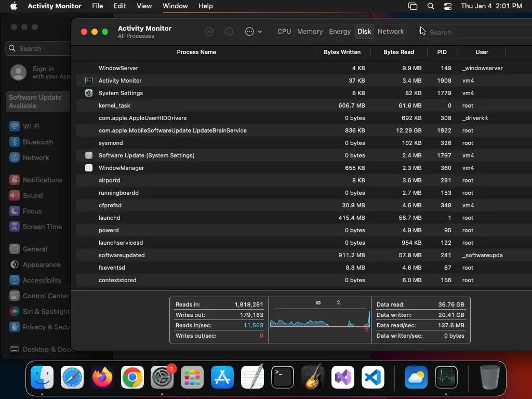Screen dimensions: 532x399
Task: Sort by User column header
Action: point(482,52)
